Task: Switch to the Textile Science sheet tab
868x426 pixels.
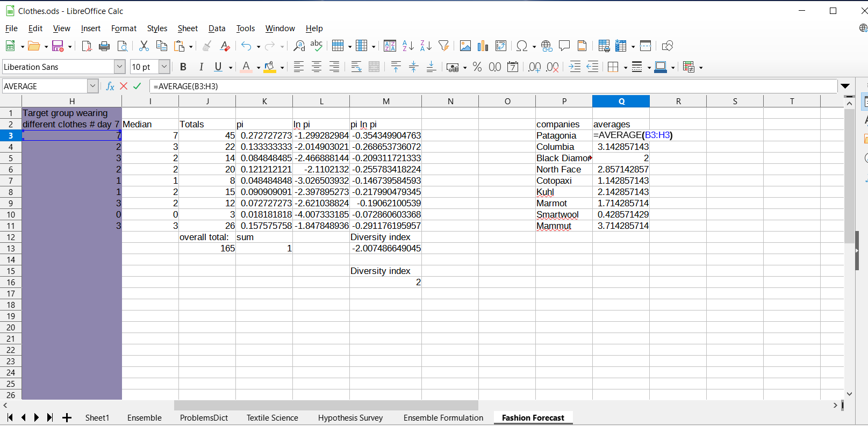Action: [272, 418]
